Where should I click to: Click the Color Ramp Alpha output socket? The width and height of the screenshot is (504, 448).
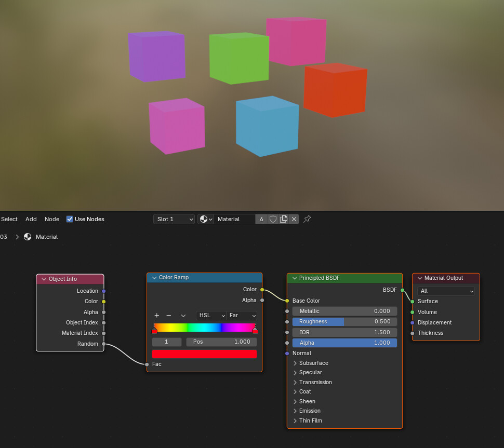262,300
